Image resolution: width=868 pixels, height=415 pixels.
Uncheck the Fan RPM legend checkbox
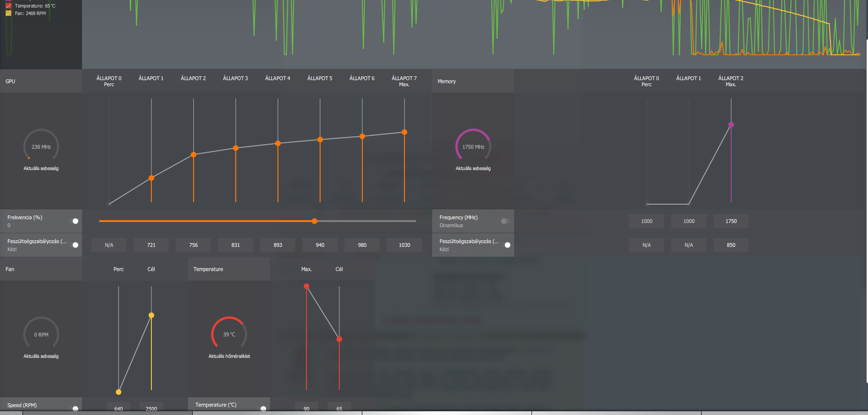pos(8,13)
